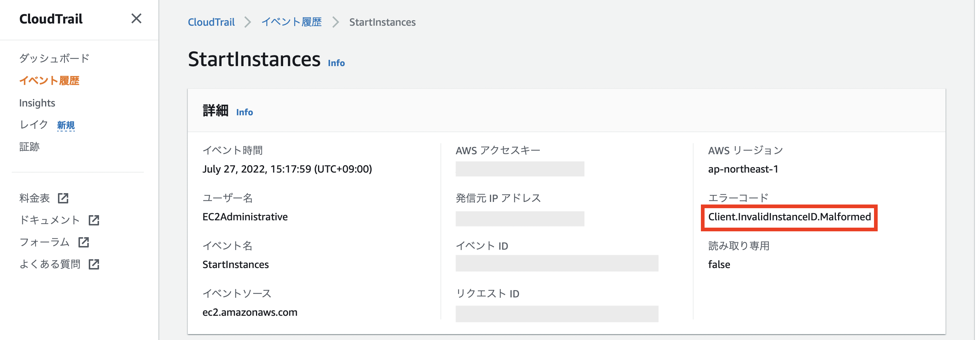Image resolution: width=980 pixels, height=340 pixels.
Task: Open 証跡 in the sidebar
Action: pos(29,147)
